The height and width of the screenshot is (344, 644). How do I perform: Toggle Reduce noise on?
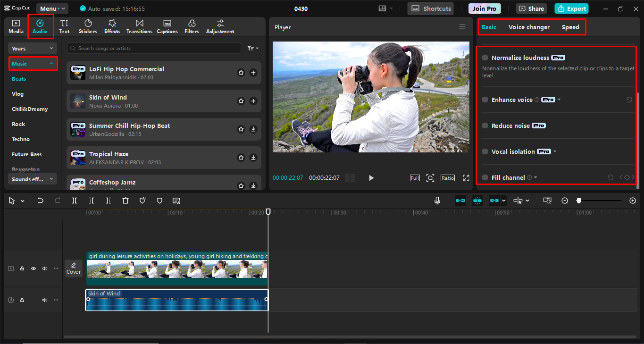[x=485, y=125]
